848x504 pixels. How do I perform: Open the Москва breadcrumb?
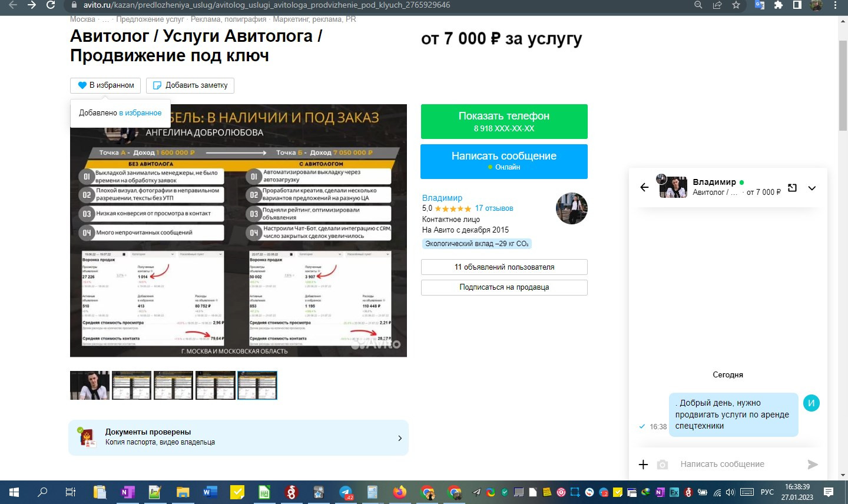(82, 19)
